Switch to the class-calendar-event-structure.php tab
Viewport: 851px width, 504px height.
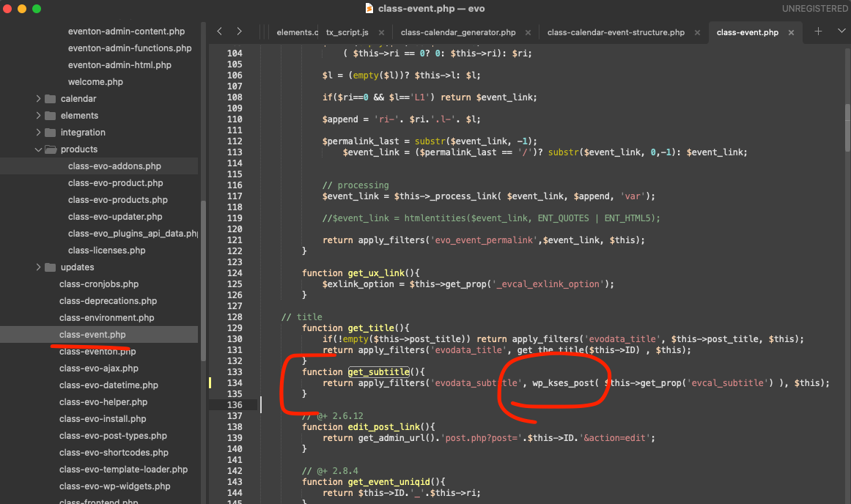(x=616, y=32)
